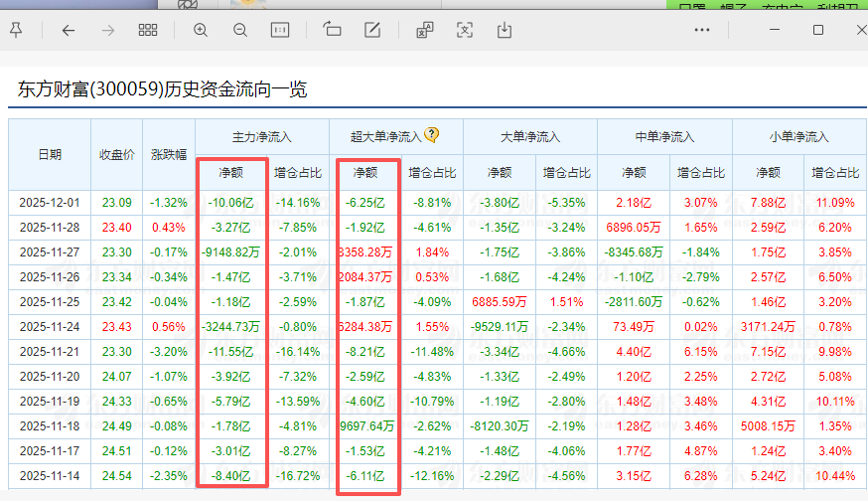Click the 涨跌幅 column header
Image resolution: width=868 pixels, height=501 pixels.
coord(169,155)
